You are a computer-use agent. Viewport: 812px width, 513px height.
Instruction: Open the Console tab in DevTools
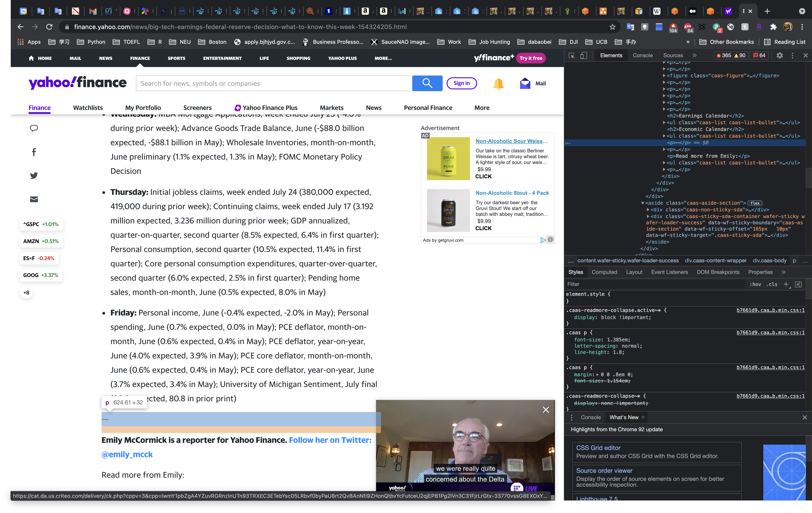pos(642,56)
